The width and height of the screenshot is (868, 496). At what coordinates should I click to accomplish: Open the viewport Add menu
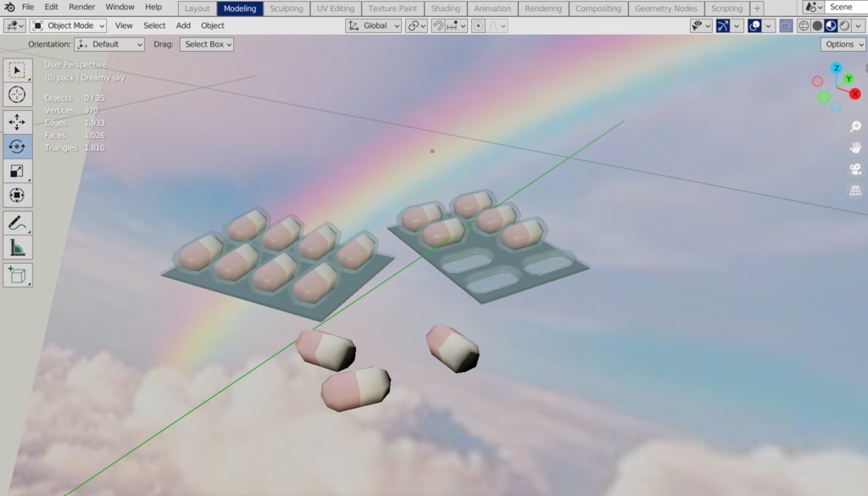point(183,25)
